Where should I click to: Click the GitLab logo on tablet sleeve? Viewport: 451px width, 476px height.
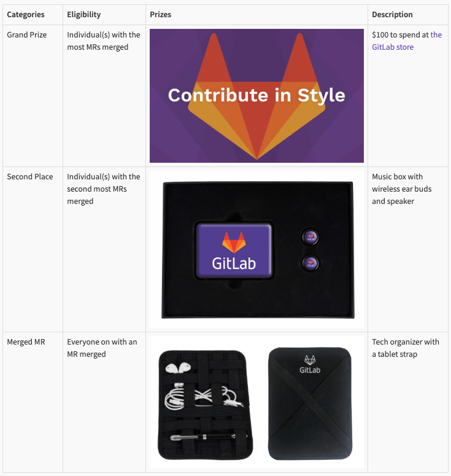[310, 364]
